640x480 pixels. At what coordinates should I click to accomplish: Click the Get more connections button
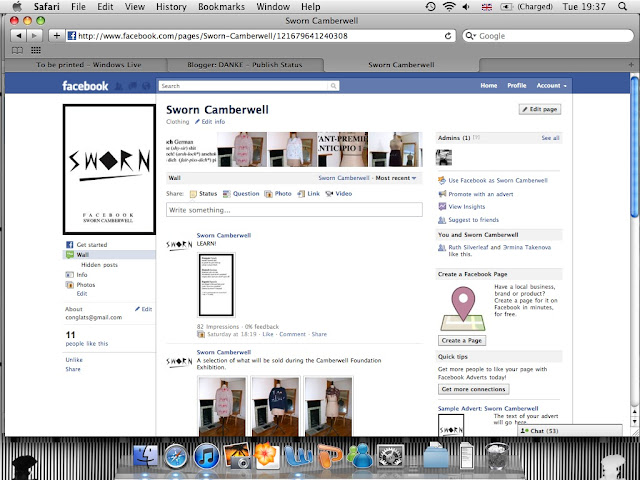coord(473,389)
